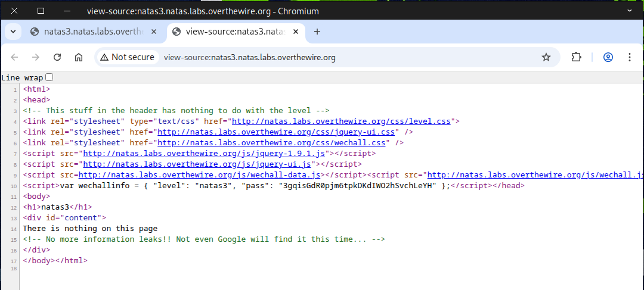Go to the Home page icon

coord(78,57)
